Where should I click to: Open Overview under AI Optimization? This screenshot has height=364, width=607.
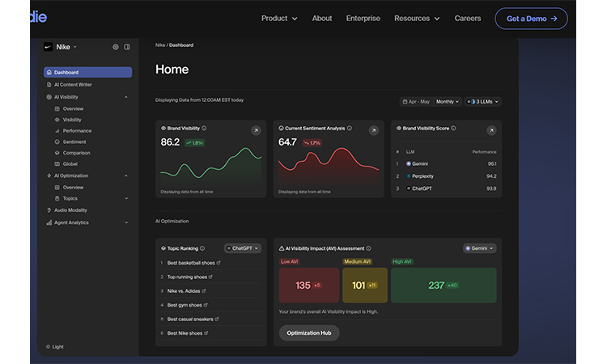tap(73, 187)
